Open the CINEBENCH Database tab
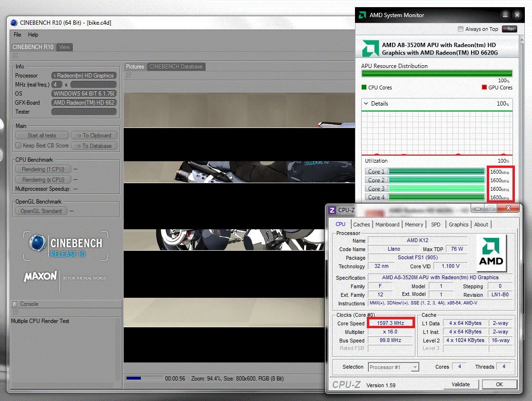Viewport: 532px width, 401px height. point(176,67)
